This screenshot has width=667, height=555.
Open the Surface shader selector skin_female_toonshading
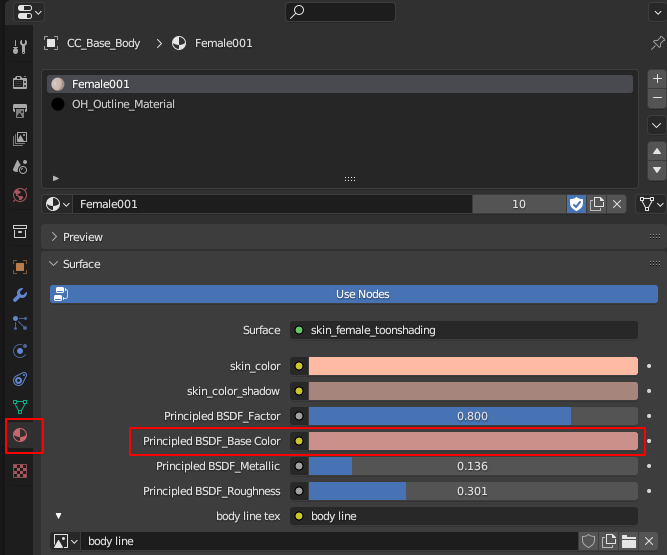464,330
